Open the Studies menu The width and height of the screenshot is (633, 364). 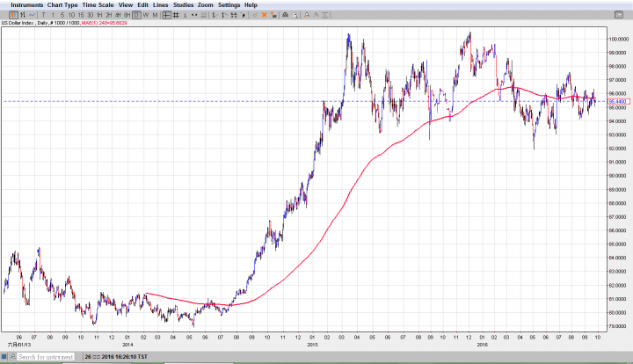183,4
